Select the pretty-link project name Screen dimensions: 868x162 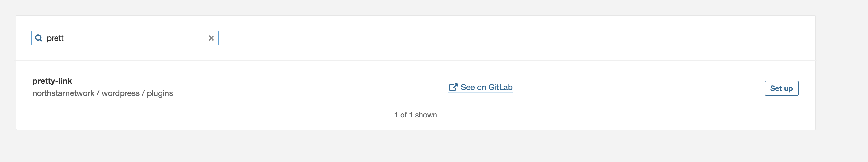pos(52,81)
